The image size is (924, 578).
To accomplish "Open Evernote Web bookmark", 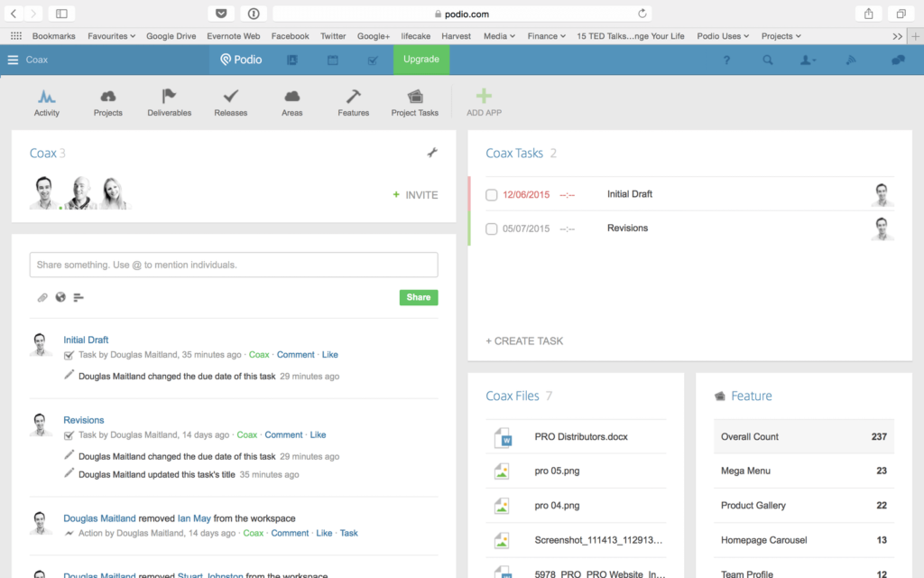I will coord(233,36).
